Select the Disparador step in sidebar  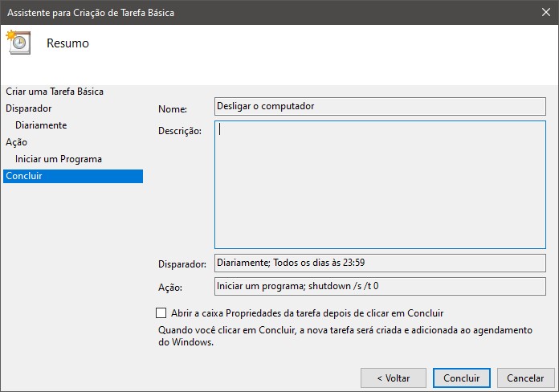[29, 108]
